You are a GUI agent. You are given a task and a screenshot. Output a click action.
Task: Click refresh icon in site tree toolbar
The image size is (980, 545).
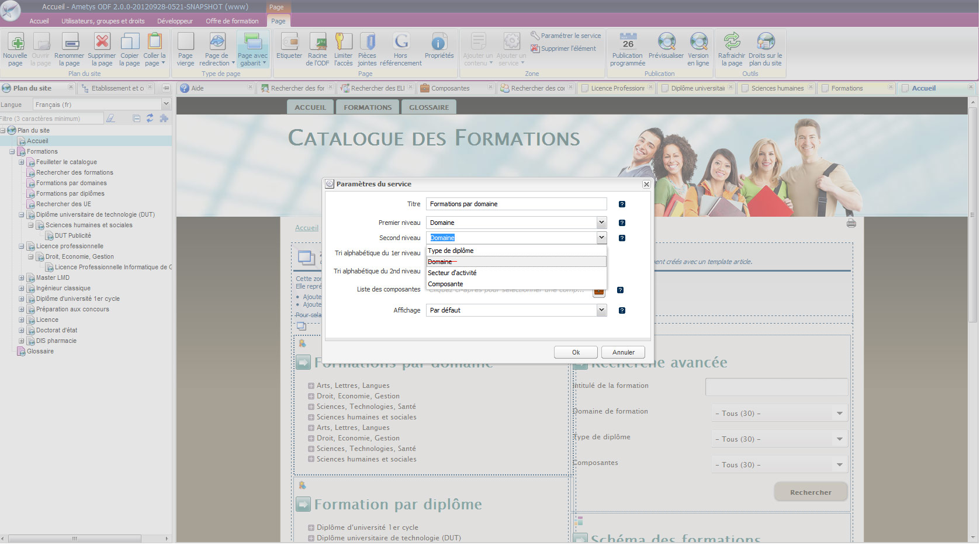click(150, 119)
